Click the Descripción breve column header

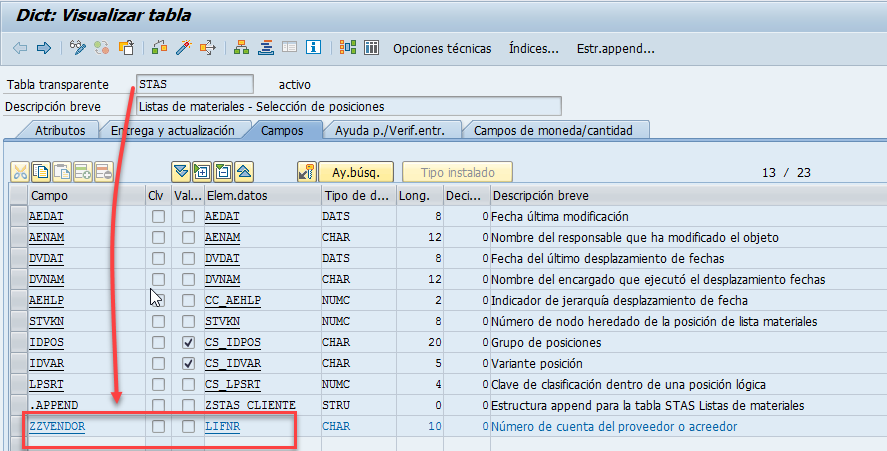(688, 196)
